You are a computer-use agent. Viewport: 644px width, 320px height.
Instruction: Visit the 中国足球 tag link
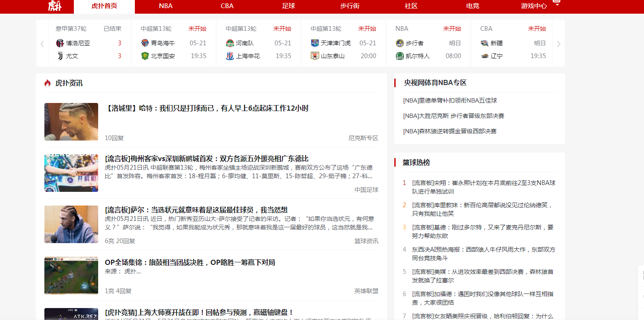point(366,190)
